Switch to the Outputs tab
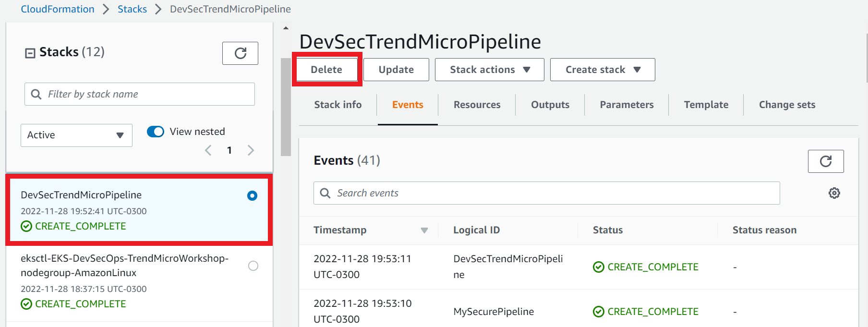The height and width of the screenshot is (327, 868). pos(550,105)
